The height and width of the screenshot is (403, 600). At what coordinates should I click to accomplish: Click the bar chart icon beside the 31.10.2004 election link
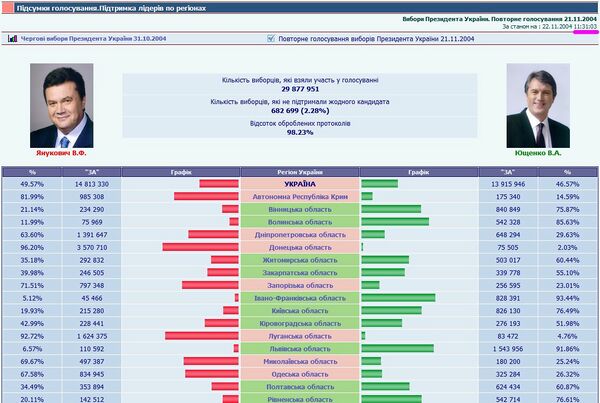[11, 40]
